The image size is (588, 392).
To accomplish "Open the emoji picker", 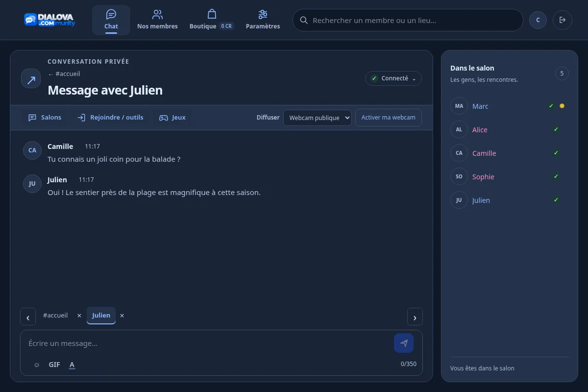I will 37,365.
